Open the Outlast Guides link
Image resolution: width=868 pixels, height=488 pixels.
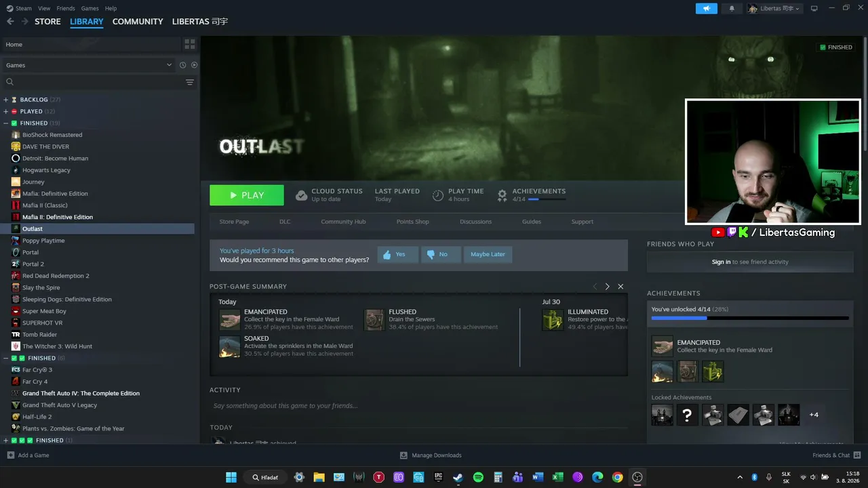point(532,222)
